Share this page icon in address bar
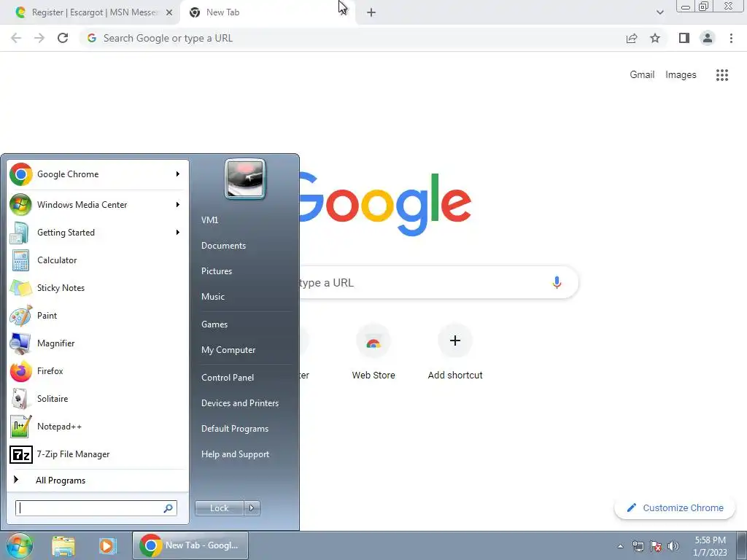The image size is (747, 560). click(632, 38)
